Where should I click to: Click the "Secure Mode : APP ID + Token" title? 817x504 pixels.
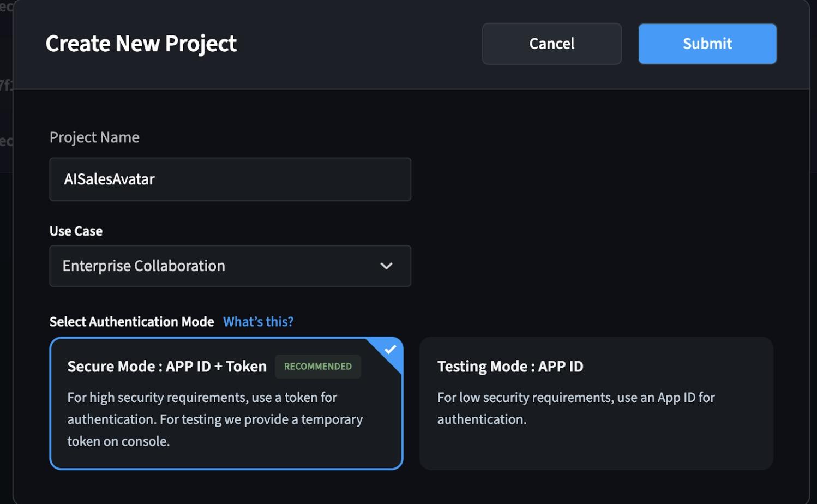[167, 367]
